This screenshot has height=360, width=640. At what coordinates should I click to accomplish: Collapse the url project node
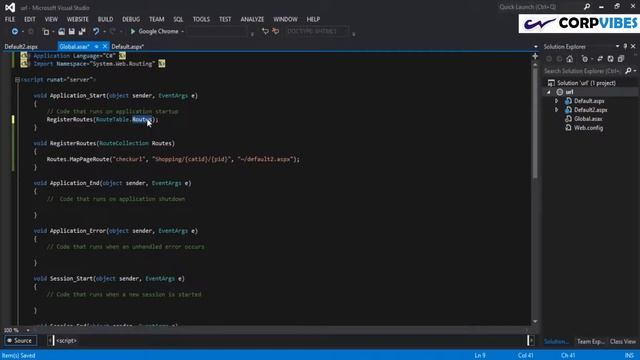click(549, 92)
